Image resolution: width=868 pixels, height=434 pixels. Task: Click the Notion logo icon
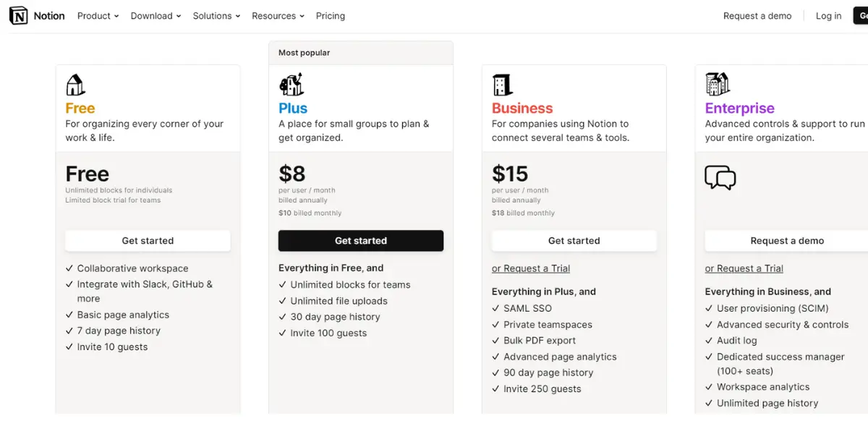tap(18, 16)
